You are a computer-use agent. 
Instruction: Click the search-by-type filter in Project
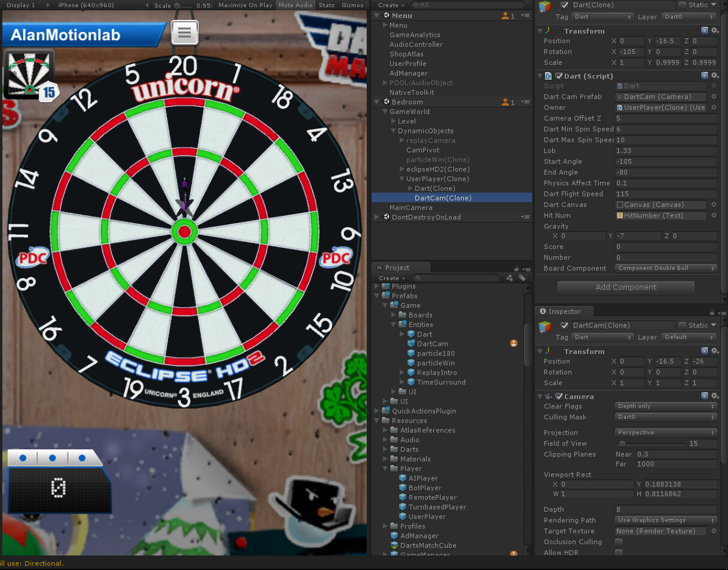[x=509, y=278]
